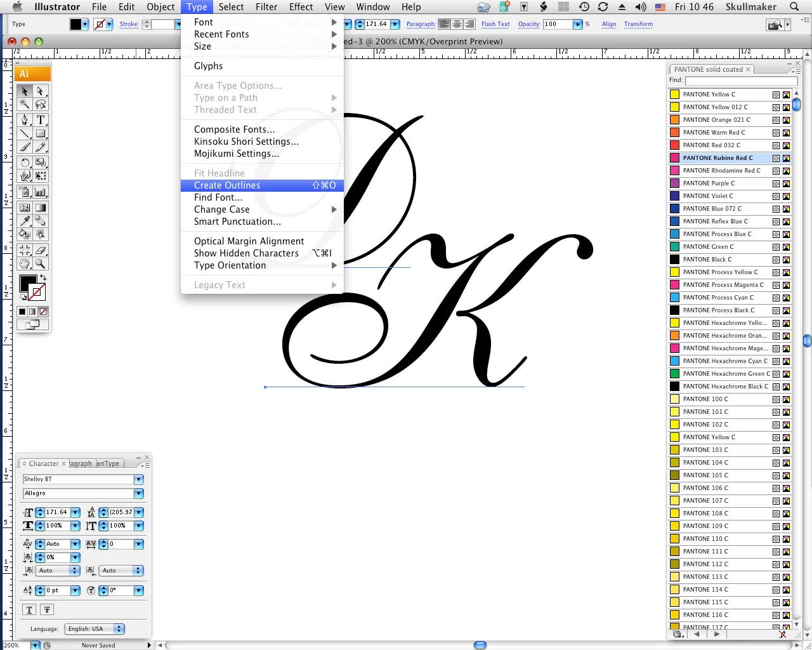Image resolution: width=812 pixels, height=650 pixels.
Task: Set paint mode to Gradient in toolbox
Action: pyautogui.click(x=32, y=312)
